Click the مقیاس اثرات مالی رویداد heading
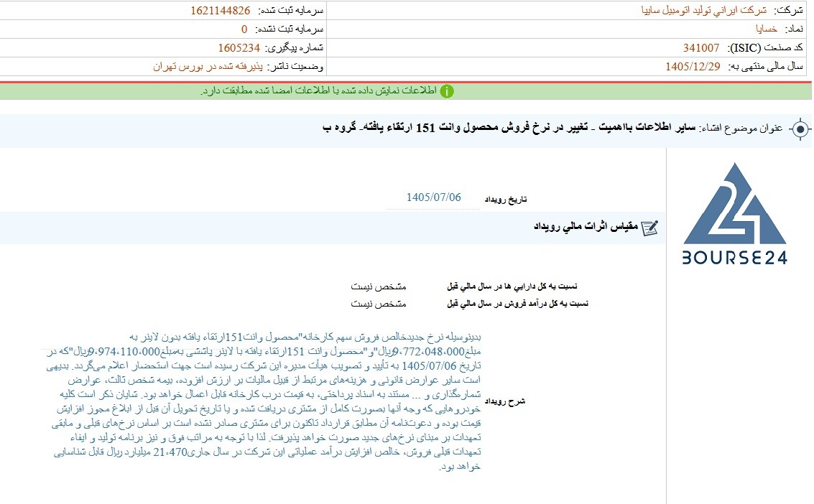The width and height of the screenshot is (814, 504). pyautogui.click(x=586, y=227)
